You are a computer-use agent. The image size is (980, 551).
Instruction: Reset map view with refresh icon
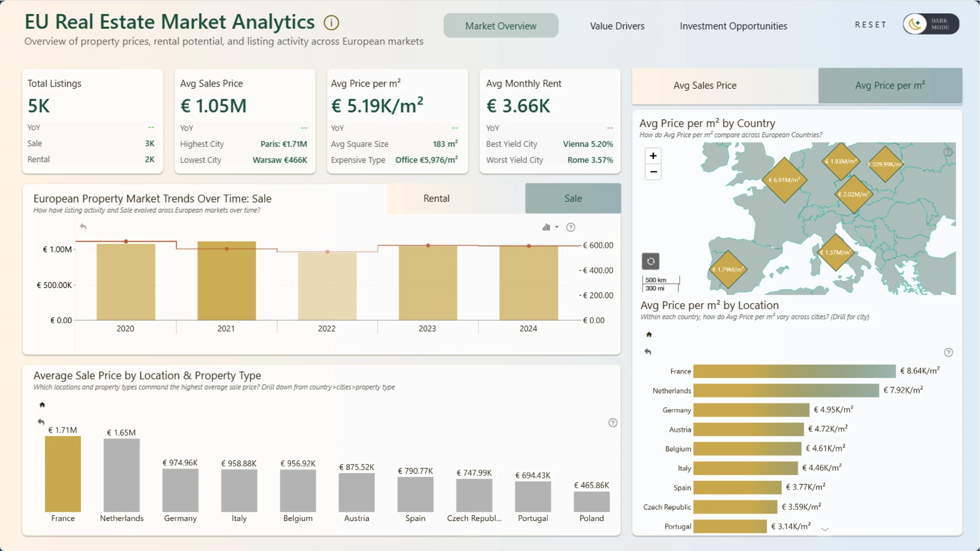[x=650, y=262]
